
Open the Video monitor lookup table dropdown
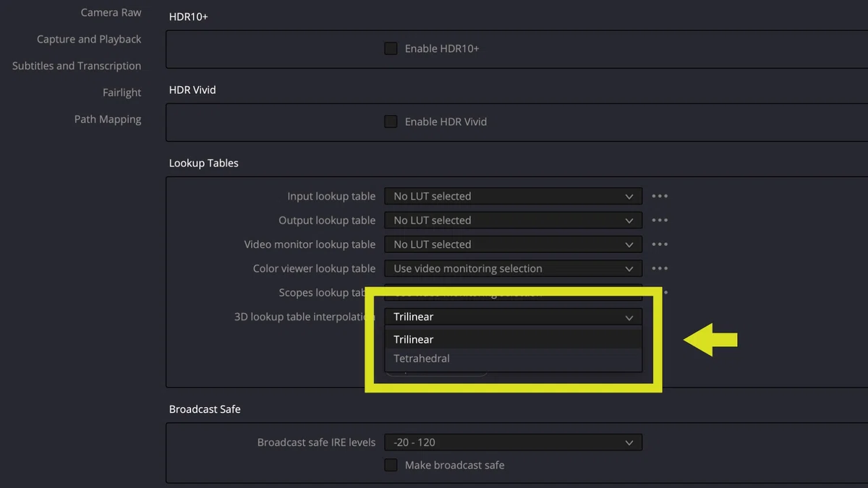(x=513, y=244)
